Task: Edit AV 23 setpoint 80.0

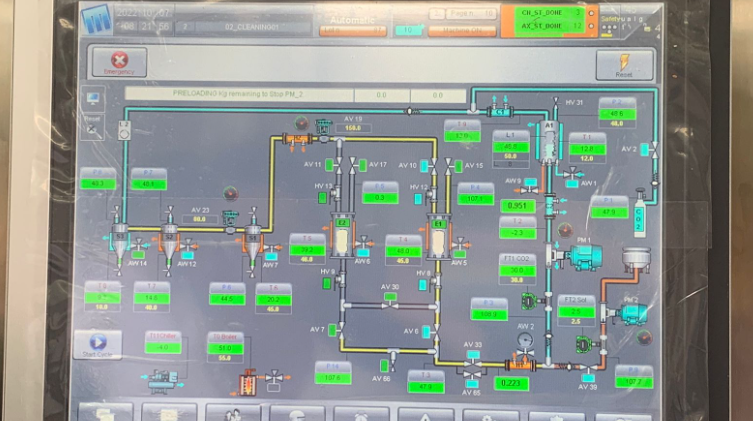Action: pos(199,219)
